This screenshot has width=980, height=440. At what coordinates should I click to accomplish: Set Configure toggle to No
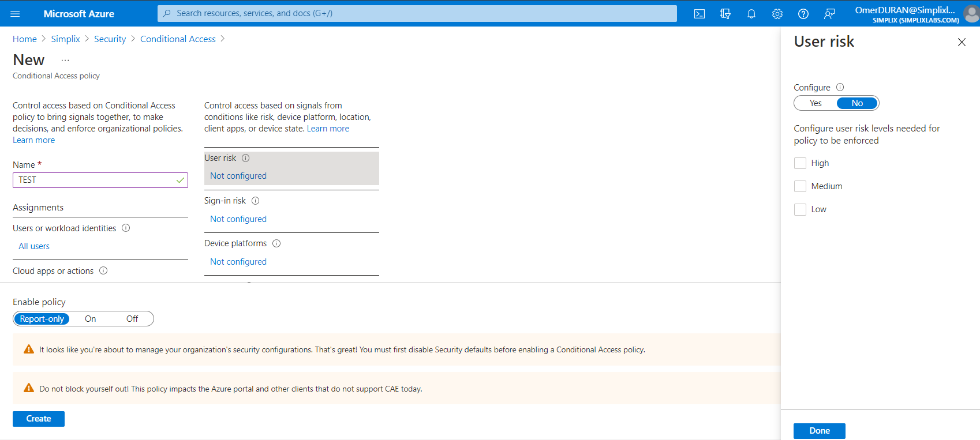click(857, 103)
